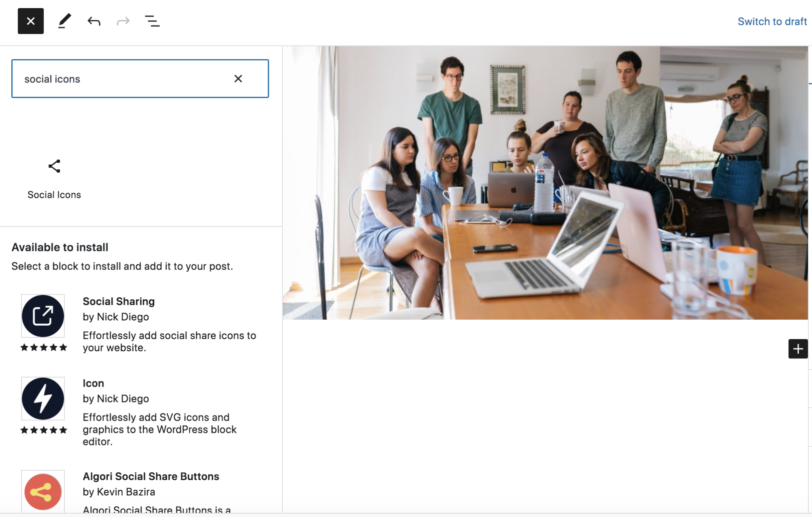Click Available to install section expander
Image resolution: width=812 pixels, height=517 pixels.
60,247
